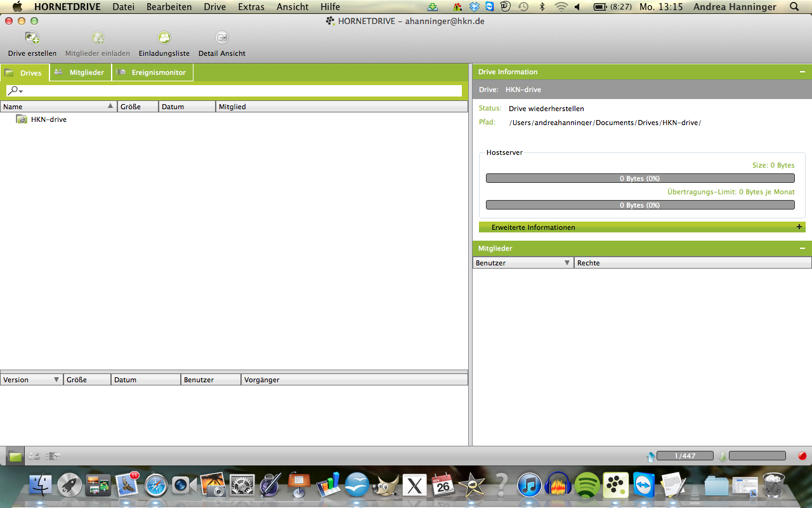812x508 pixels.
Task: Expand the Erweiterte Informationen section
Action: (799, 227)
